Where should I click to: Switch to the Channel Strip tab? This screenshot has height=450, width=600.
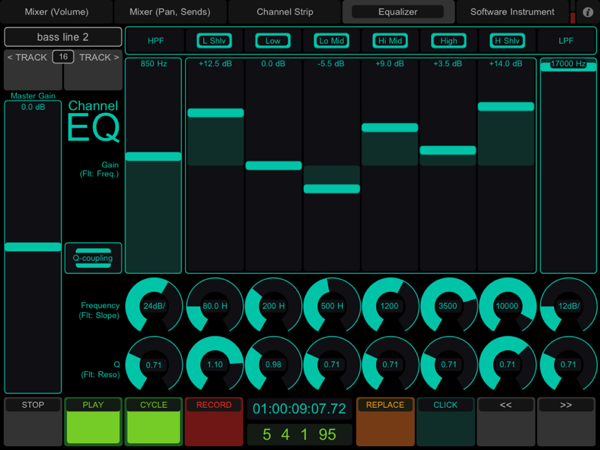coord(285,12)
